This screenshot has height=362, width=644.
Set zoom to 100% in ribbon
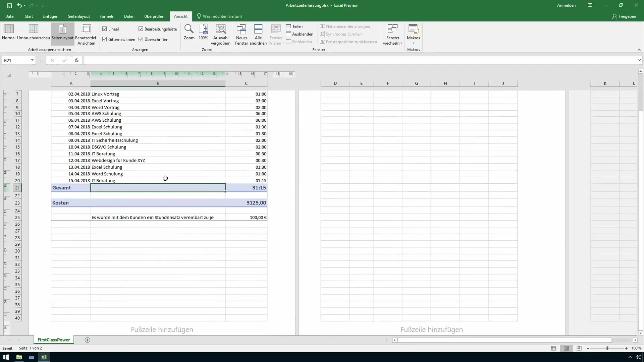tap(203, 33)
